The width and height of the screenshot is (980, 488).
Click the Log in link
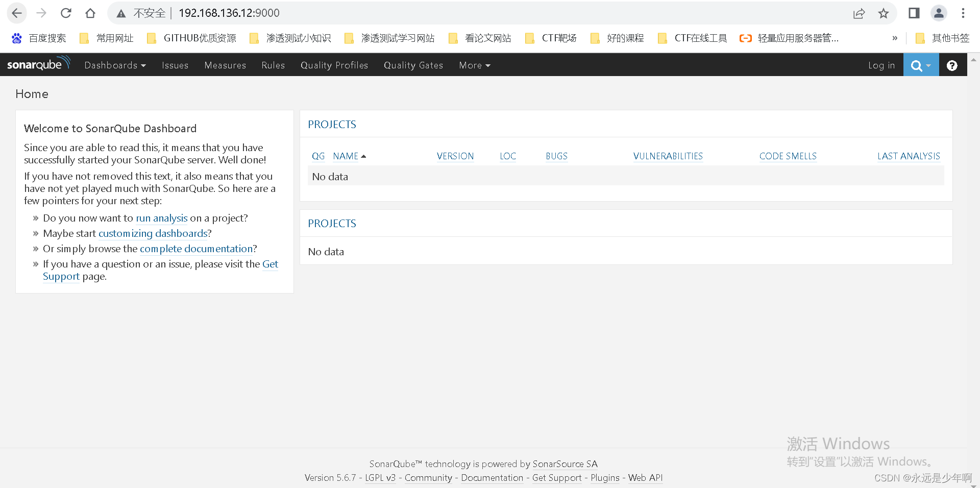tap(881, 65)
